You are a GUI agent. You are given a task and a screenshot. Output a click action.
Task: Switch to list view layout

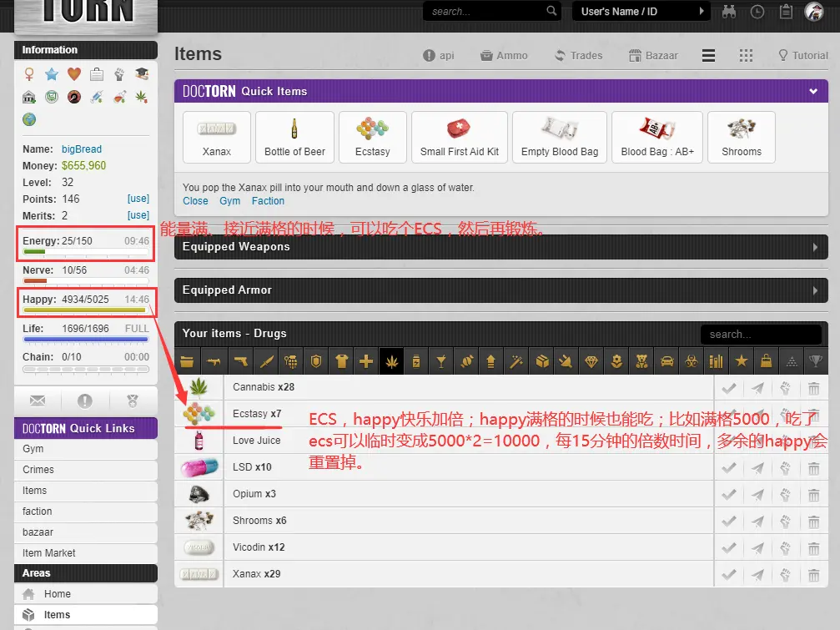[708, 56]
